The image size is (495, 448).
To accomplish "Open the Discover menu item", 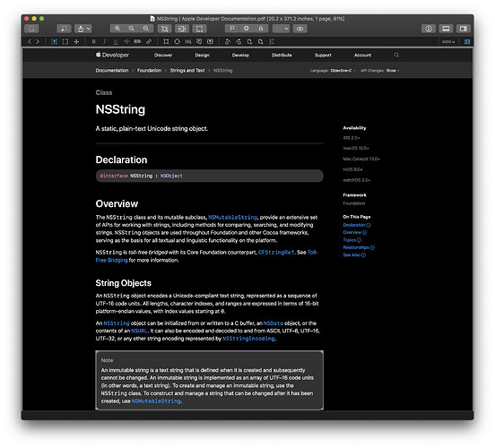I will click(x=163, y=56).
